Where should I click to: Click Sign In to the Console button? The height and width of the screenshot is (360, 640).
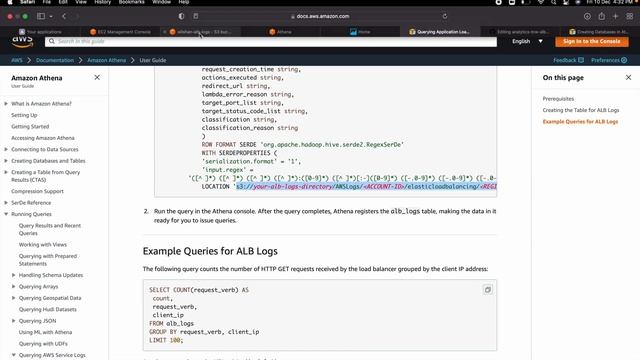point(591,41)
